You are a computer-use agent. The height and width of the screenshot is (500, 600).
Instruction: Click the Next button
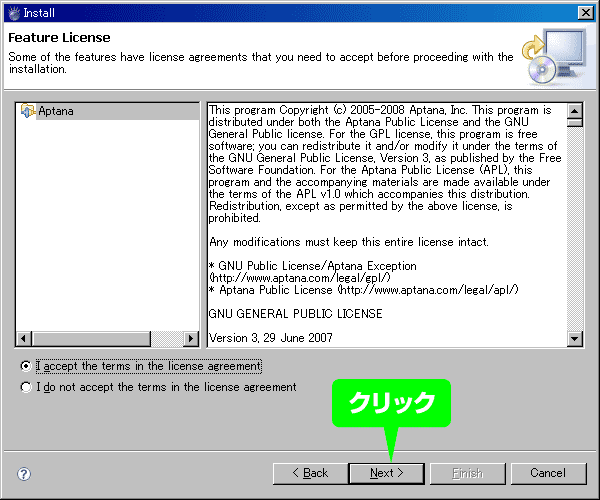click(x=386, y=474)
